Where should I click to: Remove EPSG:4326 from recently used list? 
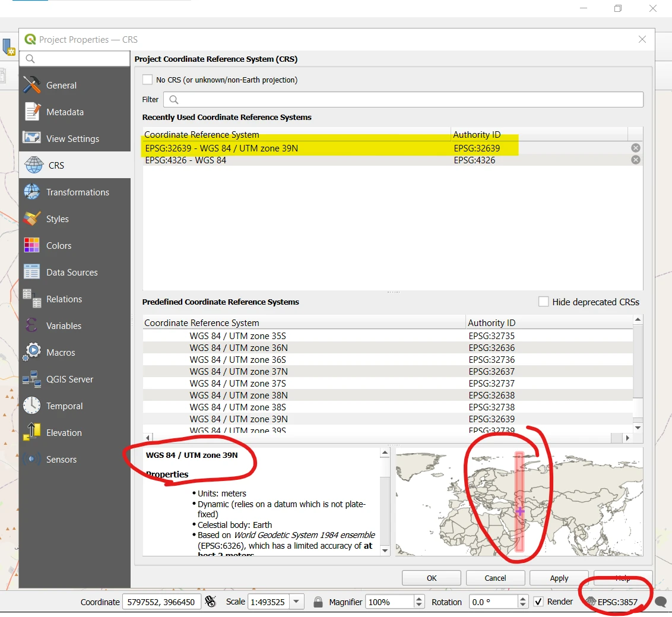(636, 160)
